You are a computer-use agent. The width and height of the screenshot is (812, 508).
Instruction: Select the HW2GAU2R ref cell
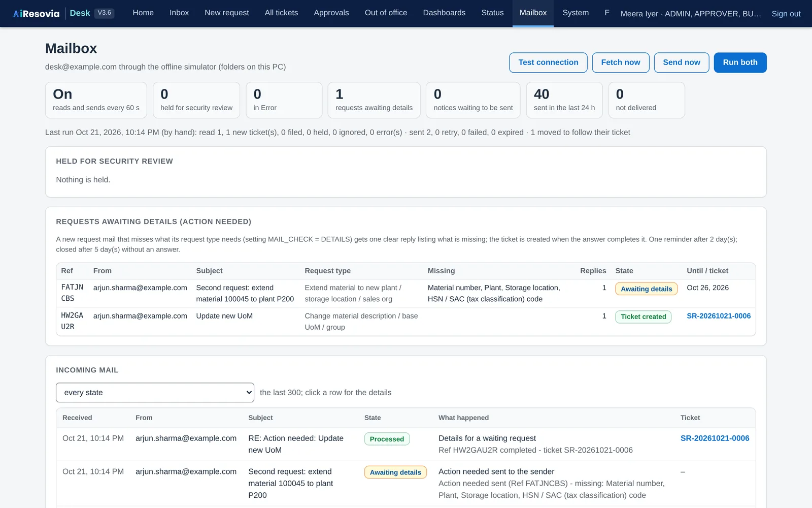(x=72, y=321)
